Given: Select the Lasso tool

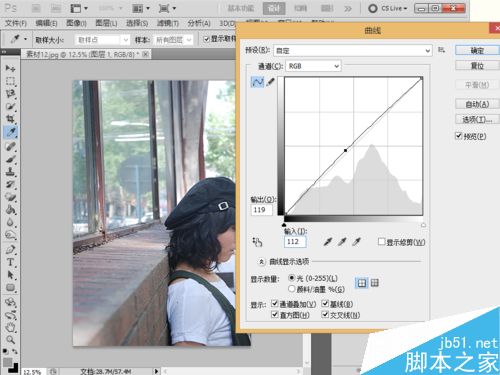Looking at the screenshot, I should click(11, 94).
